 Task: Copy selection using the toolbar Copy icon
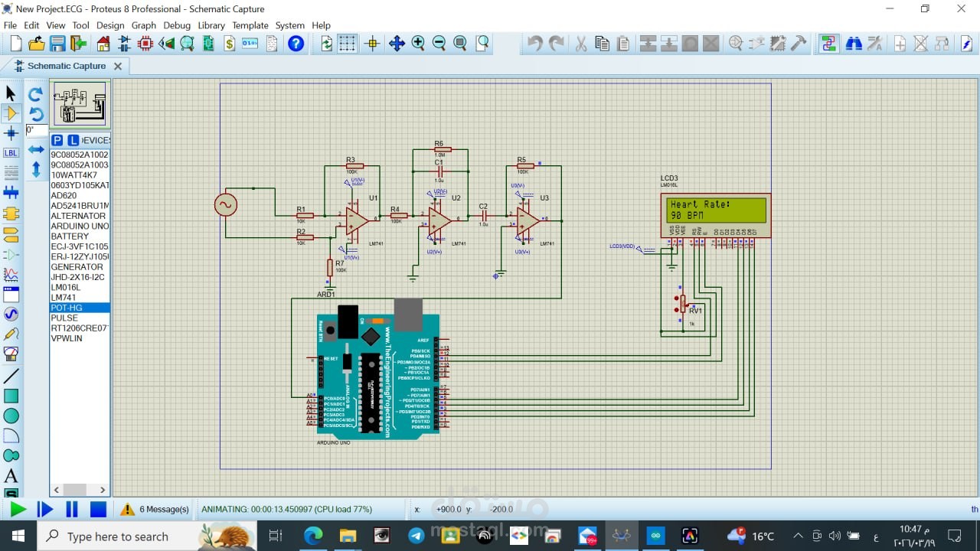coord(602,44)
